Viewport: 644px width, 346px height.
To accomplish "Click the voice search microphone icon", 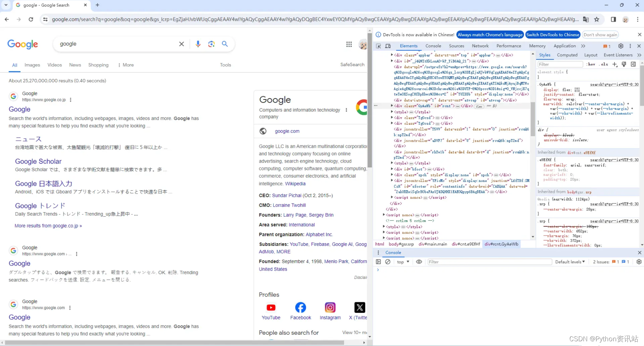I will click(198, 44).
